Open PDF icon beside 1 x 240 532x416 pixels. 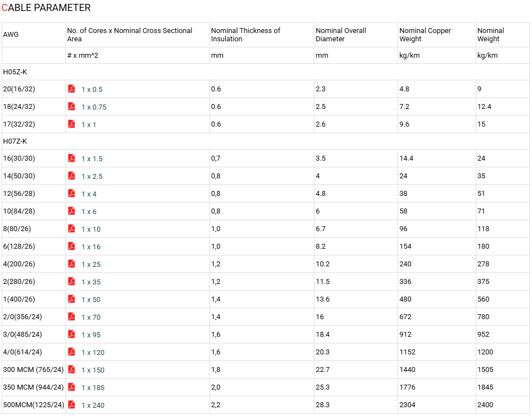[x=72, y=405]
